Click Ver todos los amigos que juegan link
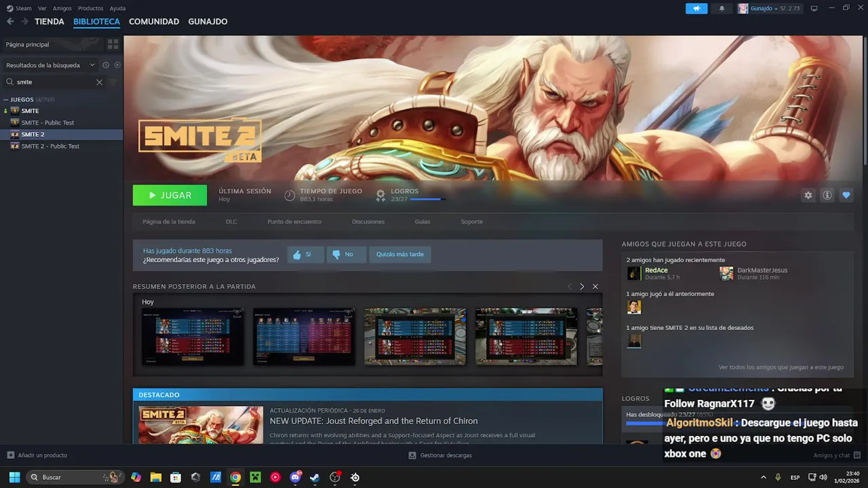Screen dimensions: 868x488 781,367
